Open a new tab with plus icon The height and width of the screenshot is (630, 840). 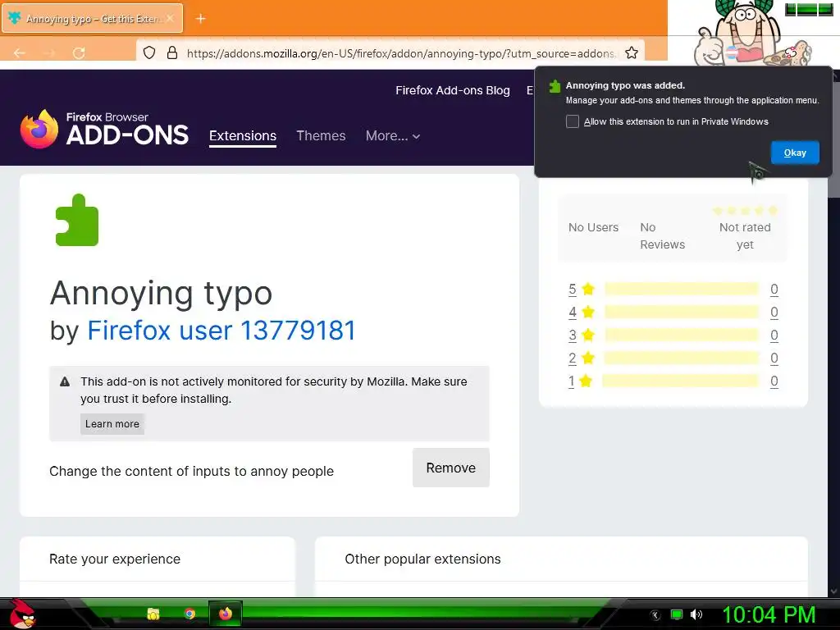(x=200, y=19)
